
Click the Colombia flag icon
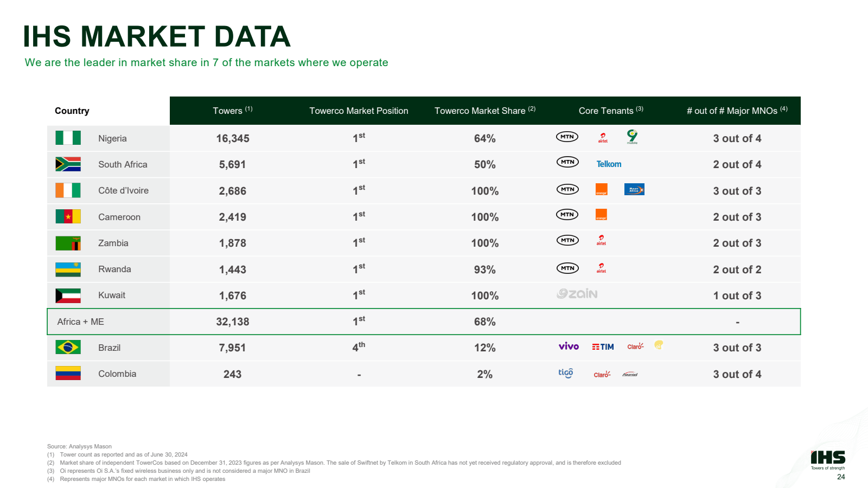(x=68, y=373)
